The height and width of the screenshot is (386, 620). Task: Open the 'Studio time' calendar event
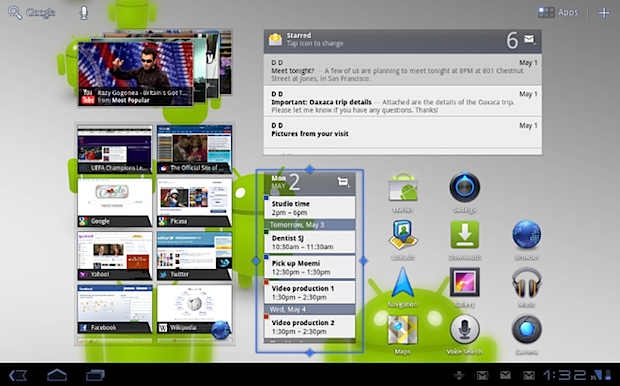coord(310,208)
